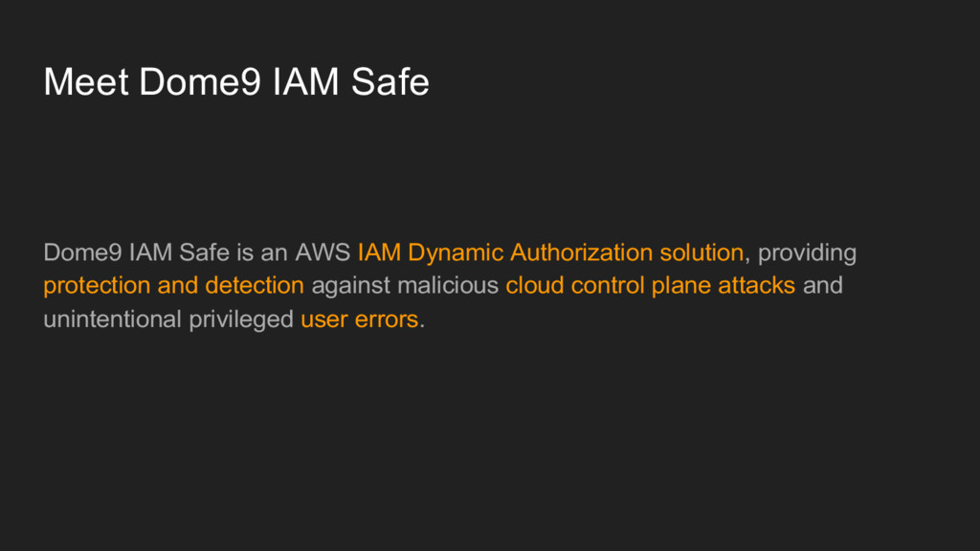980x551 pixels.
Task: Click the orange 'protection and detection' phrase
Action: [x=174, y=286]
